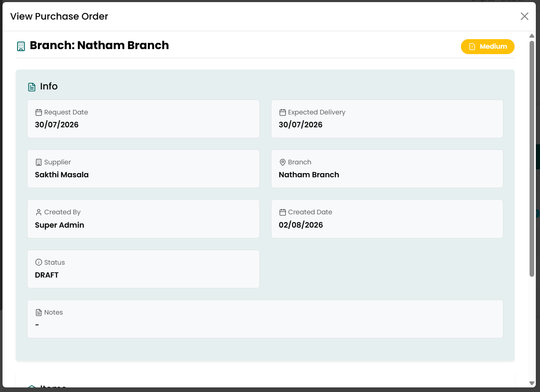Click the Created By label
540x392 pixels.
pyautogui.click(x=62, y=212)
